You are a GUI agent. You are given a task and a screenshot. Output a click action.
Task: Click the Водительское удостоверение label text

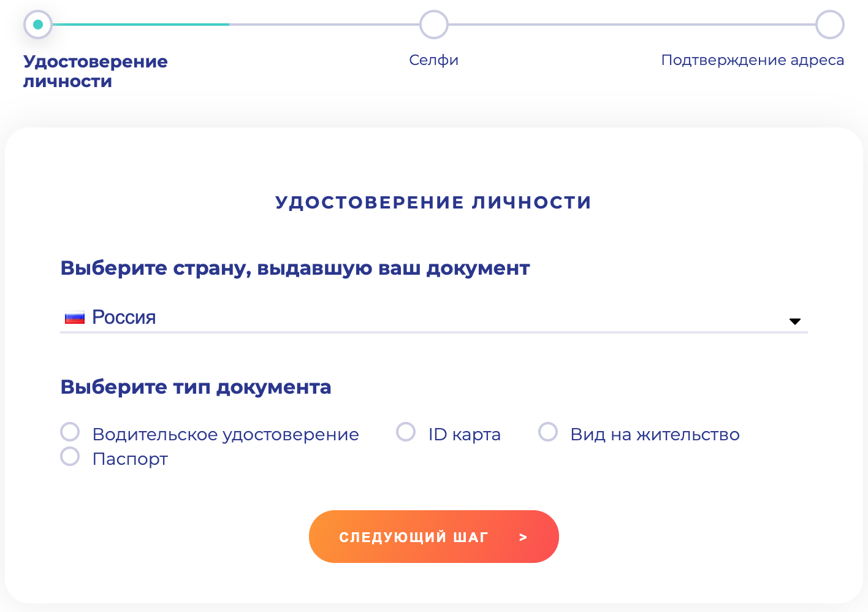pyautogui.click(x=226, y=434)
